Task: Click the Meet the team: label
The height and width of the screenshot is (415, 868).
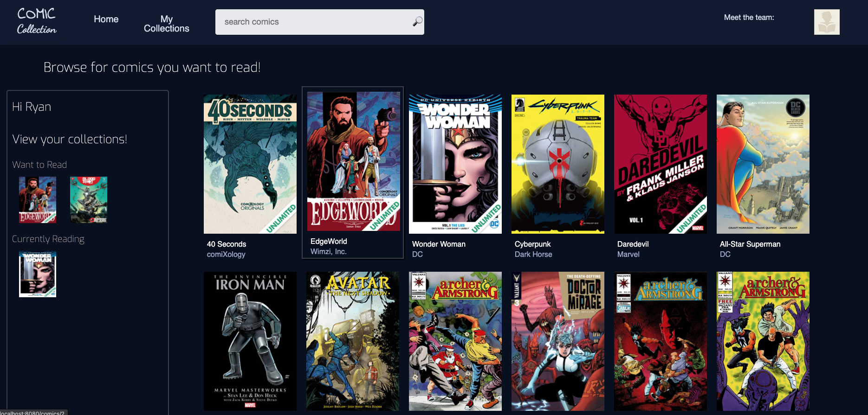Action: [x=749, y=18]
